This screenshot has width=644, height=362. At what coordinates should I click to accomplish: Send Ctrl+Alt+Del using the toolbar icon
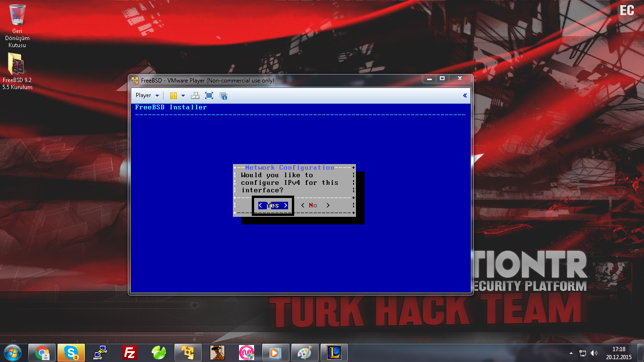(195, 96)
